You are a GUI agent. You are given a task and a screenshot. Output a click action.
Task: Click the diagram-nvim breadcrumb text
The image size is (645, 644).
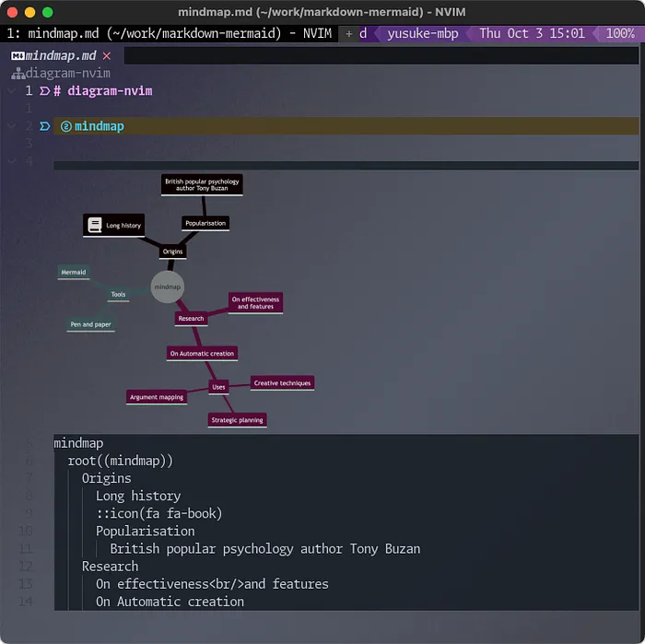click(68, 73)
